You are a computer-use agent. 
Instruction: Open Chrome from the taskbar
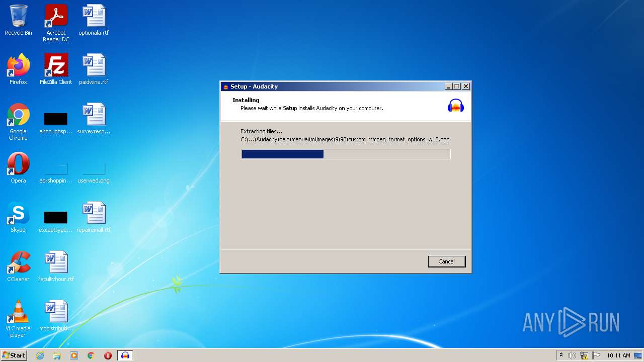coord(91,355)
